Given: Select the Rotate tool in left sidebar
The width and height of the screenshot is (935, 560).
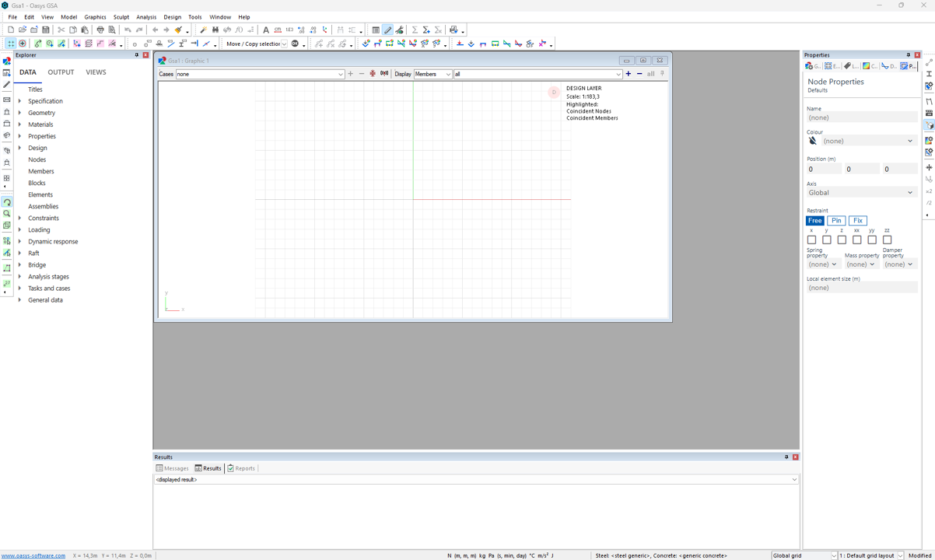Looking at the screenshot, I should click(7, 202).
